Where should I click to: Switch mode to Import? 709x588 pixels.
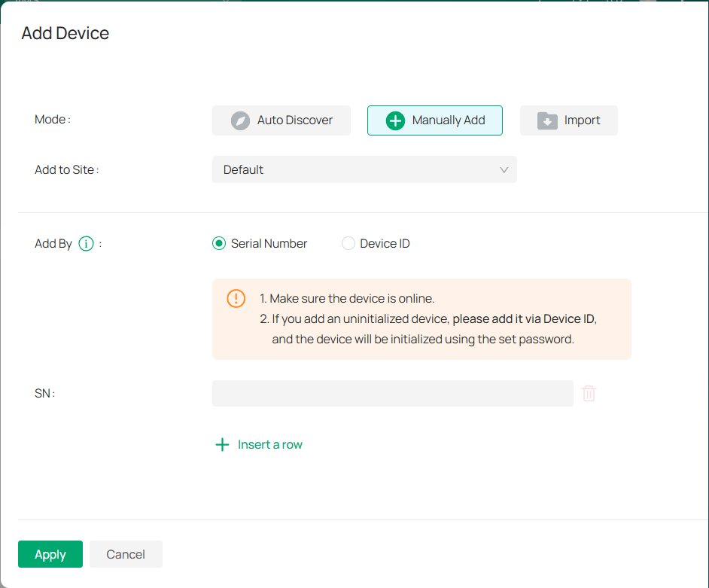pyautogui.click(x=569, y=120)
